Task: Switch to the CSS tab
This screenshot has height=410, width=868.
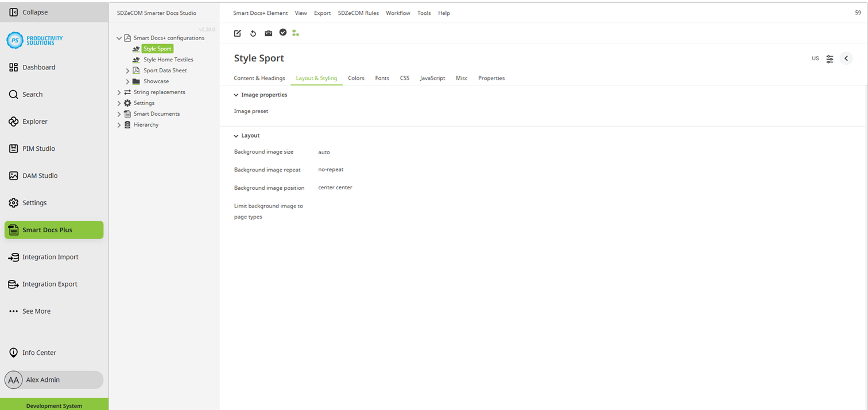Action: [x=405, y=78]
